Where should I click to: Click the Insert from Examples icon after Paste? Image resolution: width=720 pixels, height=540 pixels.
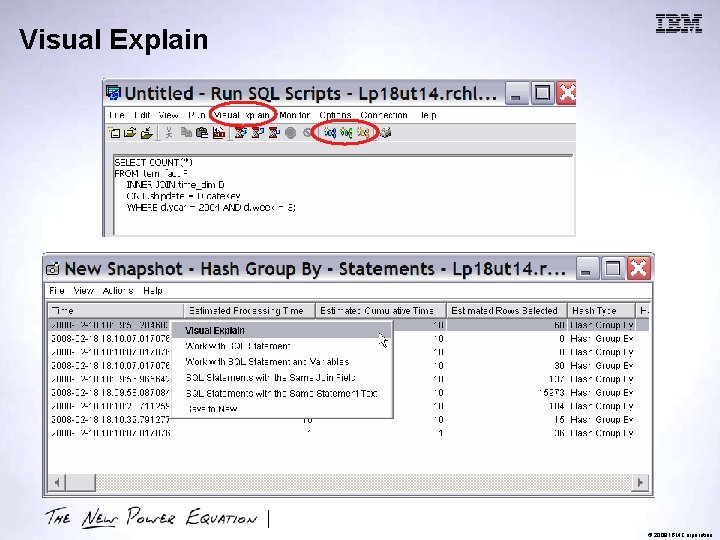coord(219,133)
